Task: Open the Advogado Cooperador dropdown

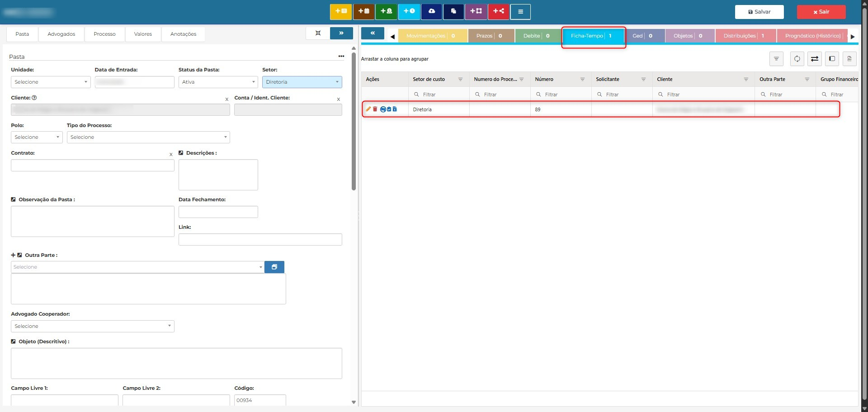Action: (93, 326)
